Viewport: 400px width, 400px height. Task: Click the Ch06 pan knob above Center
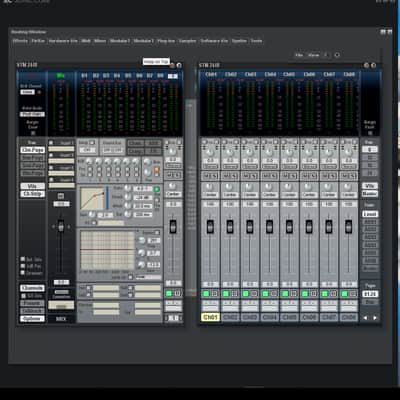pos(309,186)
